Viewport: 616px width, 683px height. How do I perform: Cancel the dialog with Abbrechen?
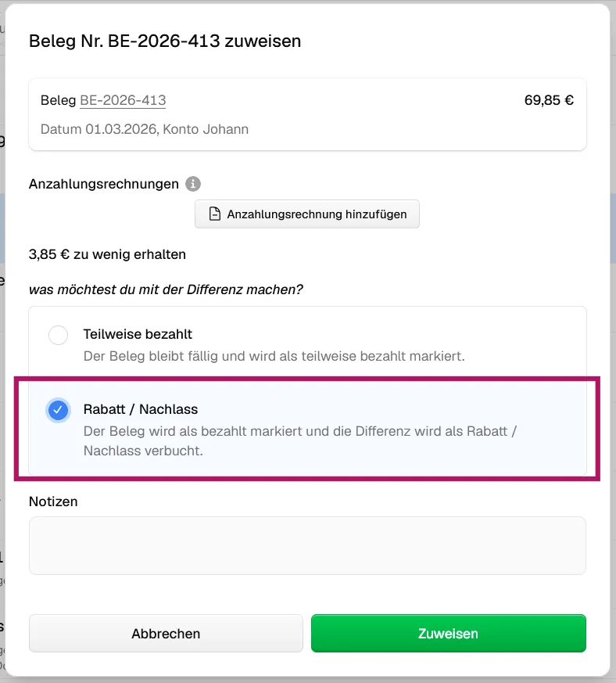tap(166, 633)
